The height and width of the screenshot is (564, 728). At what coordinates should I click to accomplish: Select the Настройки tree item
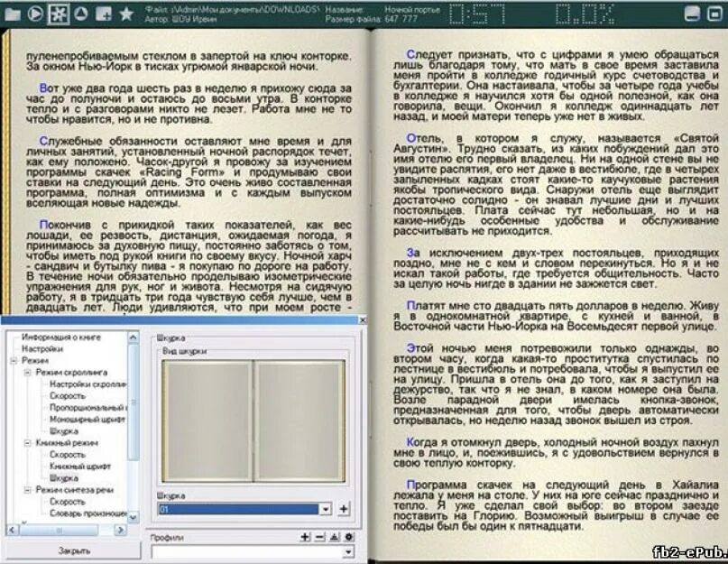[x=41, y=349]
